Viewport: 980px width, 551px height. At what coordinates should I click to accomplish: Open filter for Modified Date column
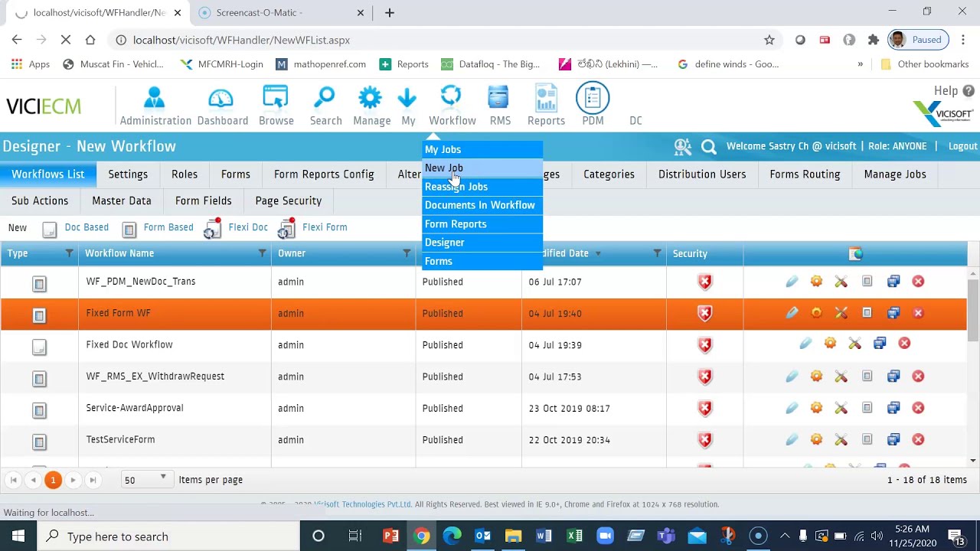[657, 253]
